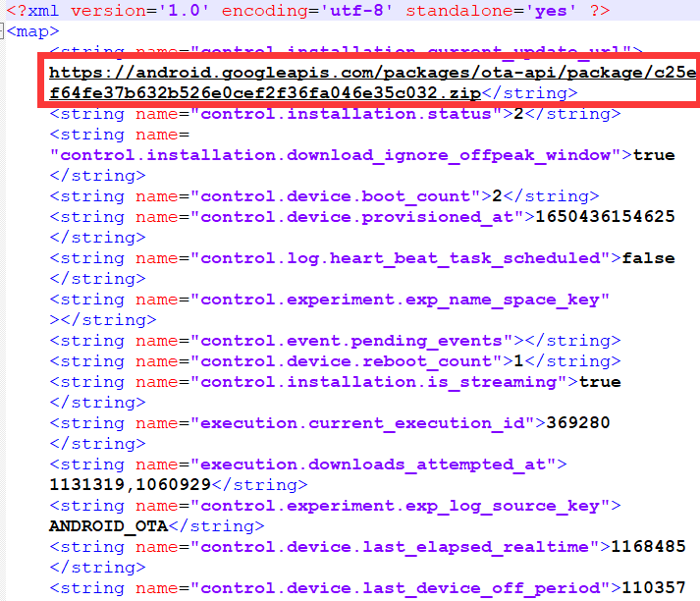Click control.device.last_device_off_period attribute name
Viewport: 700px width, 601px height.
point(400,588)
